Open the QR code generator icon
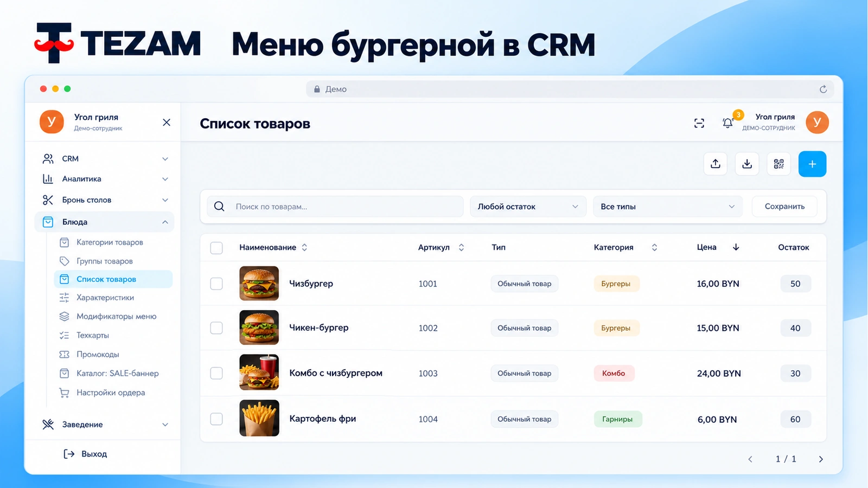 (x=778, y=164)
